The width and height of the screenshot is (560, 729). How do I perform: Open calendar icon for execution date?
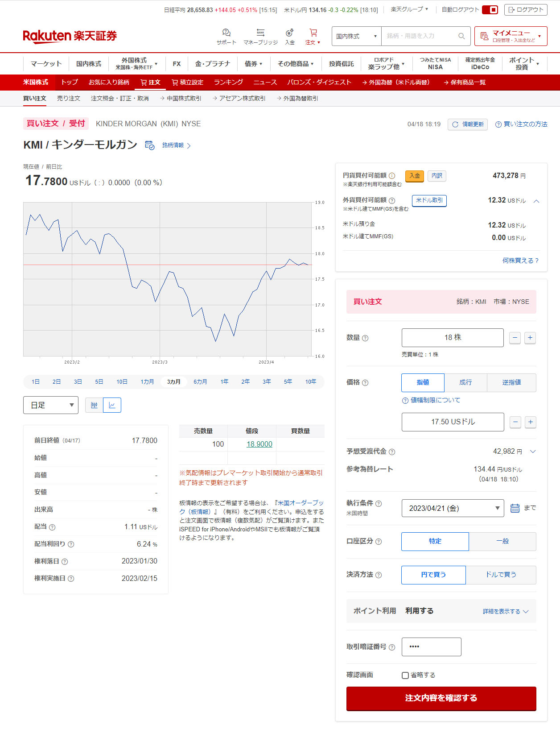click(515, 508)
